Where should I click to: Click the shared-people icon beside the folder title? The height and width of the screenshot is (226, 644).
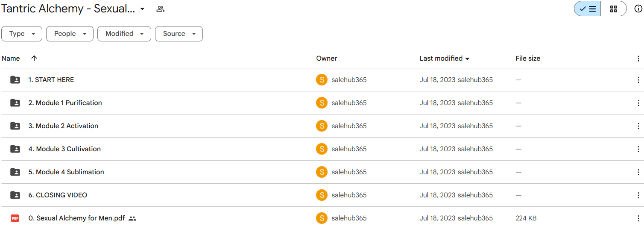[160, 9]
